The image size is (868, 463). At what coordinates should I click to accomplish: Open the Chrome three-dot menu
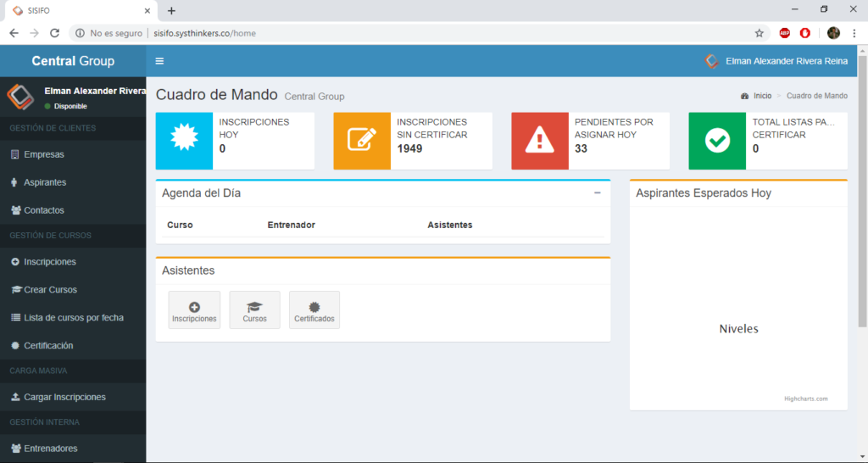854,33
